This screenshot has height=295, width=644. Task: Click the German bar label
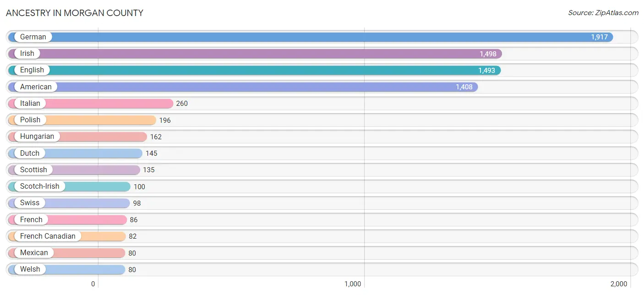tap(33, 37)
